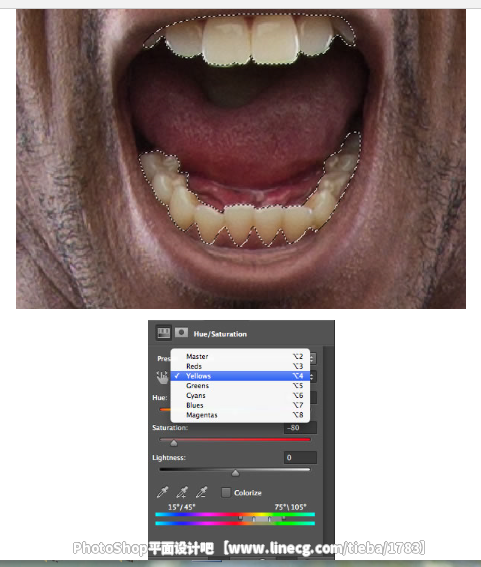
Task: Click the Hue/Saturation panel title
Action: pyautogui.click(x=220, y=334)
